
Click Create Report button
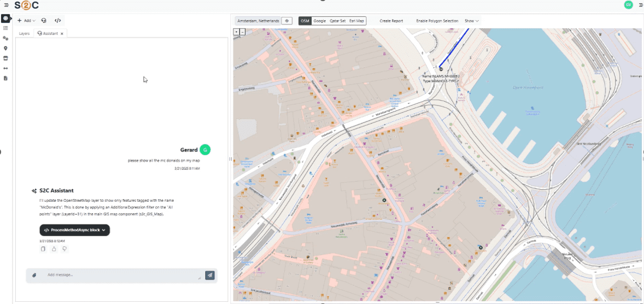click(391, 21)
